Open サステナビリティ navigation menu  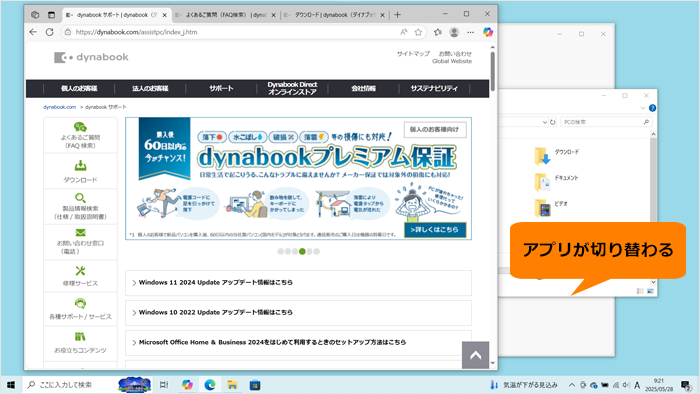pos(434,88)
